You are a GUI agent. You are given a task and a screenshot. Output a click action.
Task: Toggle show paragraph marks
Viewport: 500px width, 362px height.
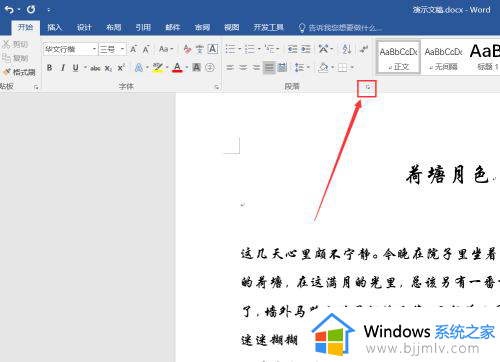point(364,49)
